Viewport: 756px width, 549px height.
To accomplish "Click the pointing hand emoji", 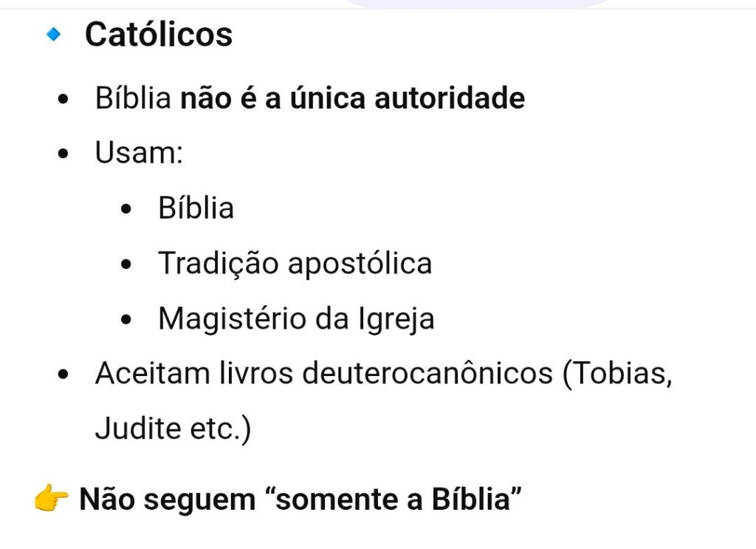I will click(51, 499).
